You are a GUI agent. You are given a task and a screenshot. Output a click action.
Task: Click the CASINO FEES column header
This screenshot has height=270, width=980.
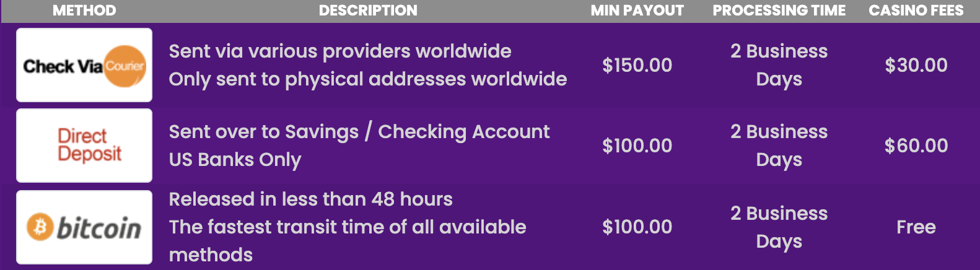click(x=916, y=11)
